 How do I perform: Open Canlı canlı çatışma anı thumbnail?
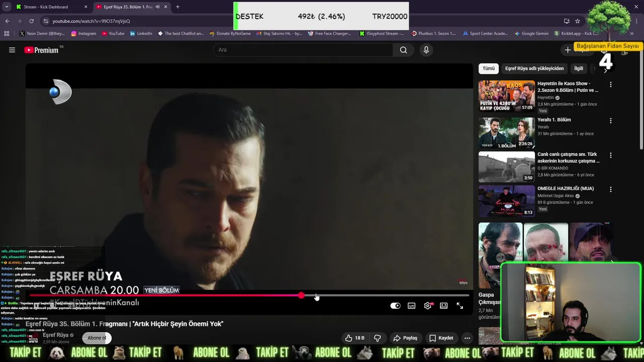tap(507, 167)
